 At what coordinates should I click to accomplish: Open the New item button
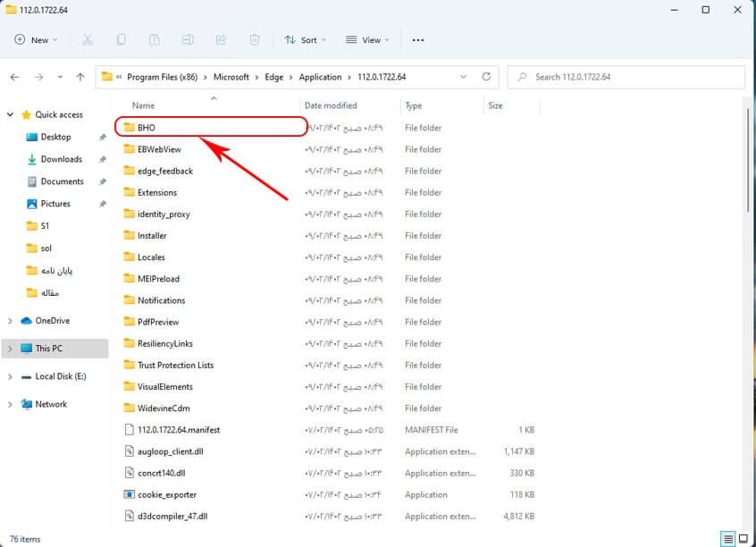[x=36, y=39]
